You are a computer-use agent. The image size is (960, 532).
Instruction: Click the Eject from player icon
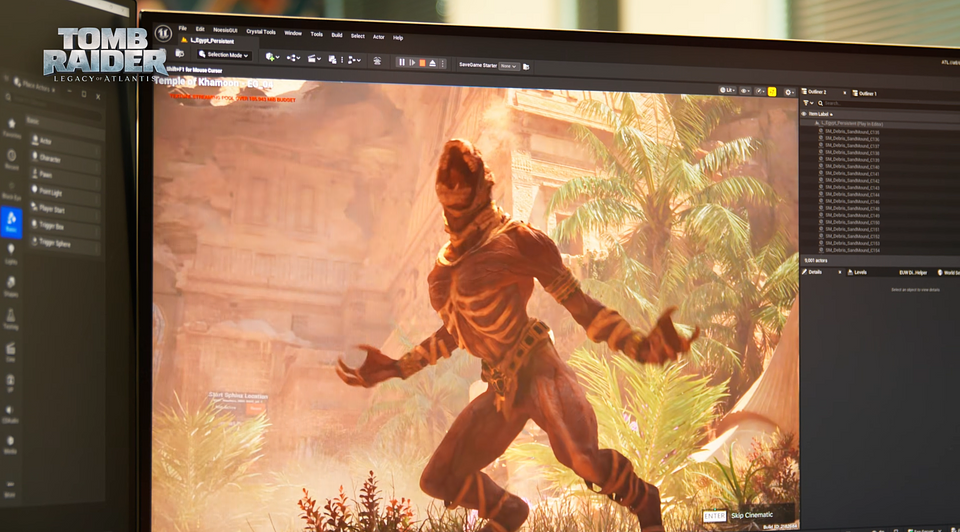433,63
